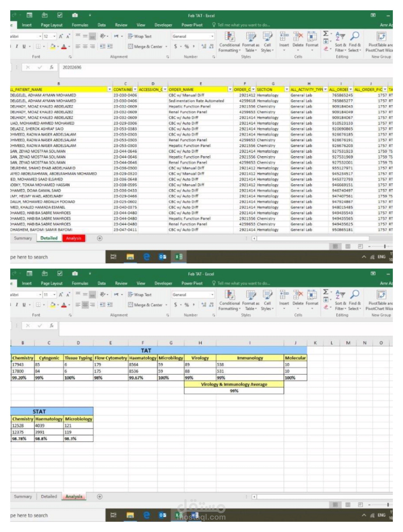This screenshot has height=532, width=403.
Task: Toggle align right in Analysis-sheet window
Action: click(92, 305)
